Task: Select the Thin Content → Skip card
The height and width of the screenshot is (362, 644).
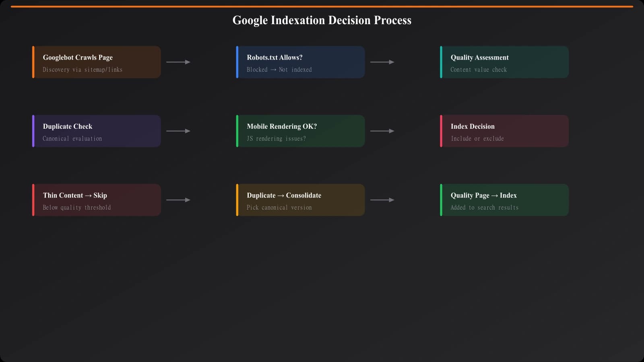Action: coord(97,200)
